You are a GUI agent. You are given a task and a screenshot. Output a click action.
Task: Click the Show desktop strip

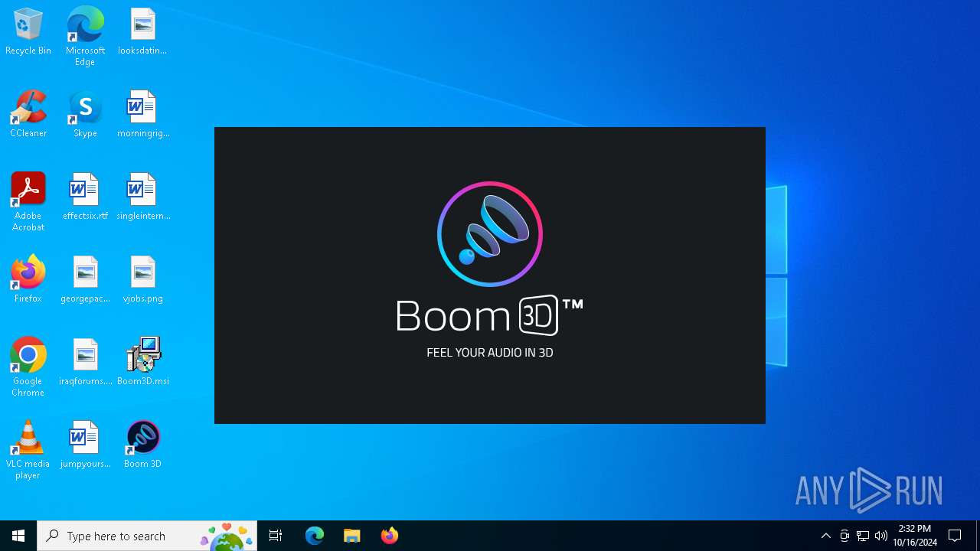tap(978, 536)
